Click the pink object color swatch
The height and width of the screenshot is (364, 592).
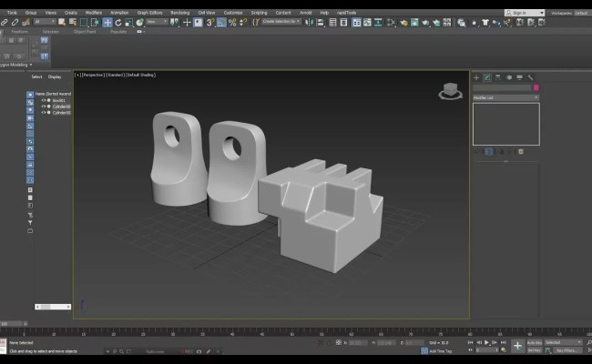tap(536, 88)
